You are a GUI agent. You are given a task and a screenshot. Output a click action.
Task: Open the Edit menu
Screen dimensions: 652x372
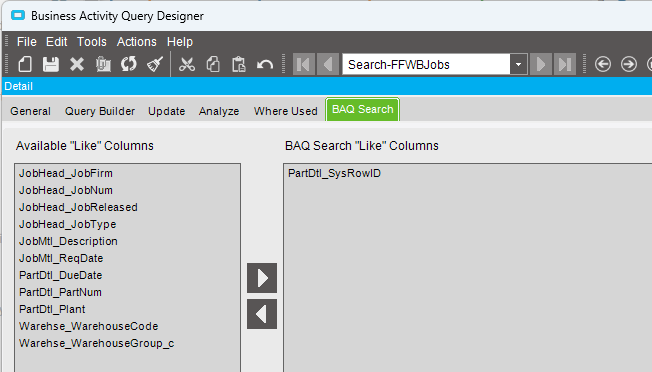(57, 42)
